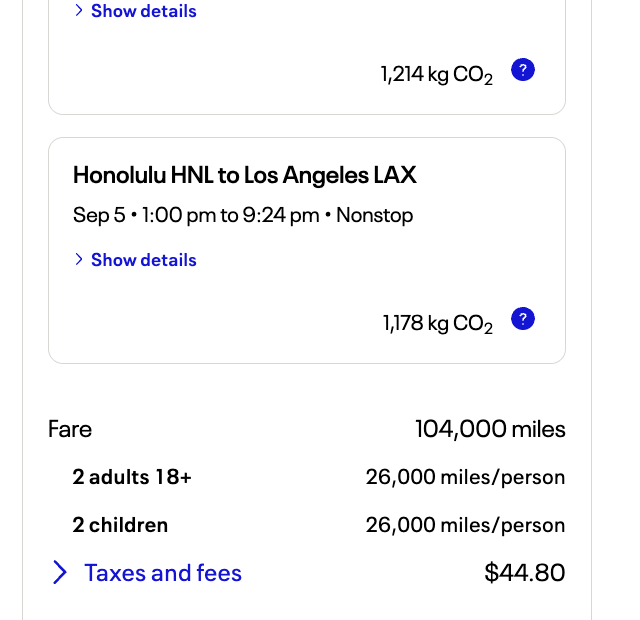Click chevron next to Honolulu flight Show details

point(79,259)
